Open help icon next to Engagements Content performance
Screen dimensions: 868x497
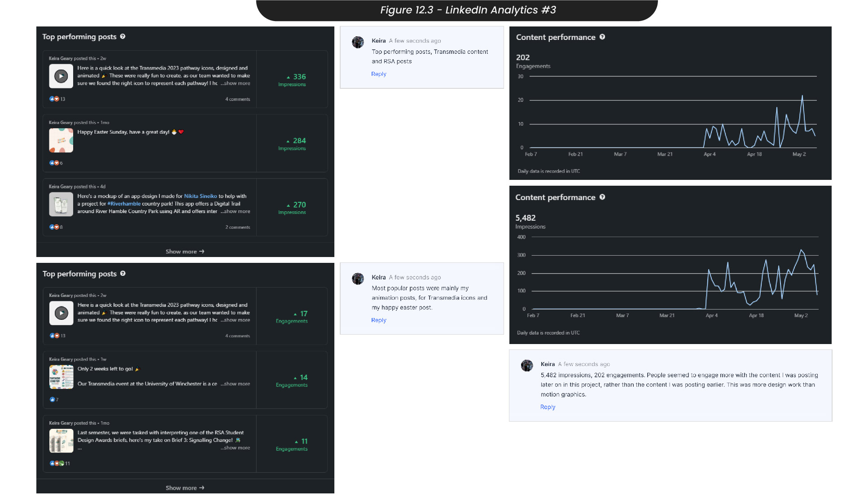(602, 37)
